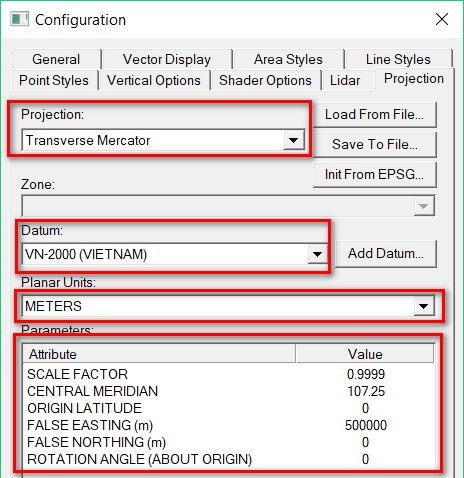The height and width of the screenshot is (478, 464).
Task: Open the Point Styles tab
Action: point(54,80)
